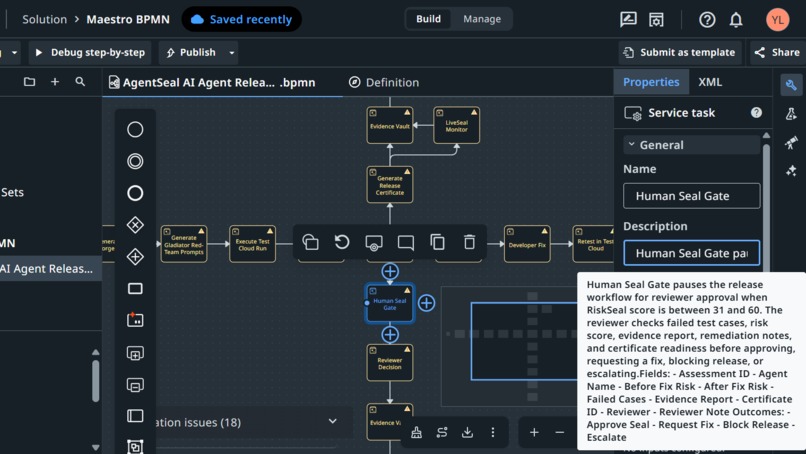The height and width of the screenshot is (454, 806).
Task: Edit the Description field
Action: [x=691, y=253]
